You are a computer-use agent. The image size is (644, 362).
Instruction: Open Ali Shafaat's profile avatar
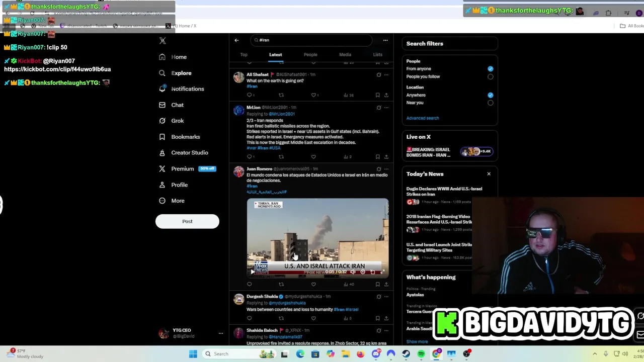(x=239, y=77)
